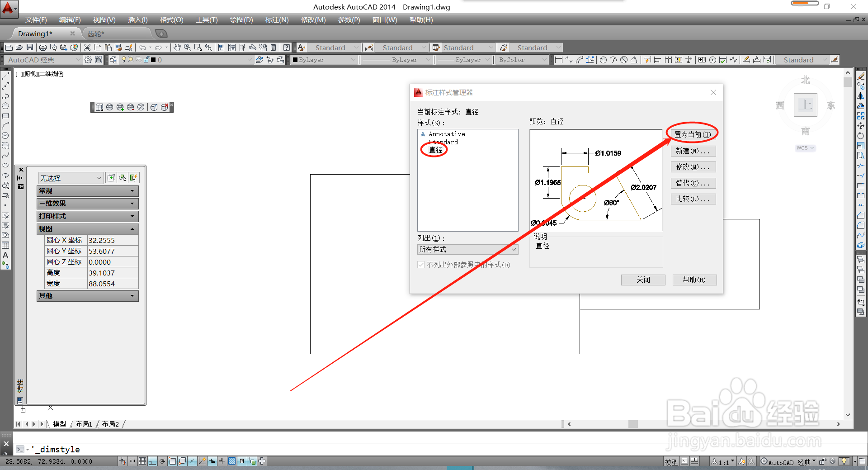Toggle Grid display in status bar
The height and width of the screenshot is (470, 868).
point(142,461)
